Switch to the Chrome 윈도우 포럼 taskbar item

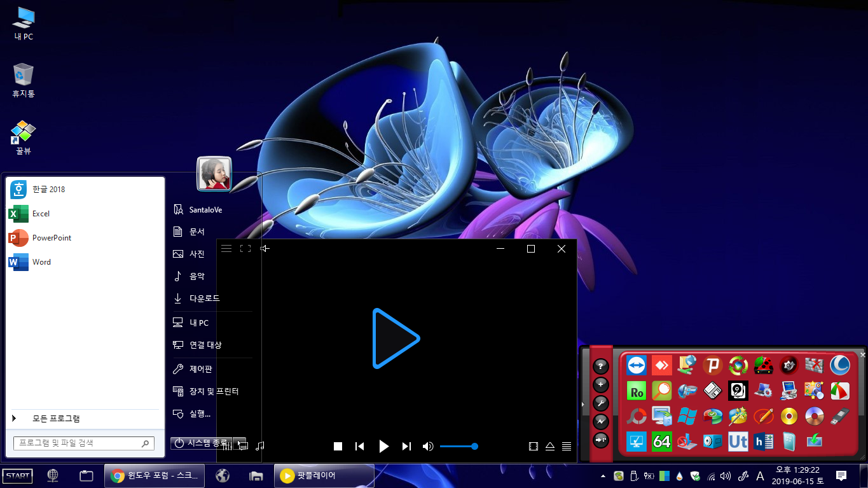[155, 475]
